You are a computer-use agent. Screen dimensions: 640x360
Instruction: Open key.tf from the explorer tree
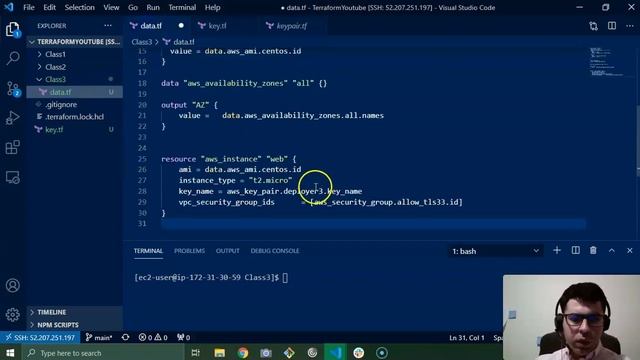coord(54,130)
